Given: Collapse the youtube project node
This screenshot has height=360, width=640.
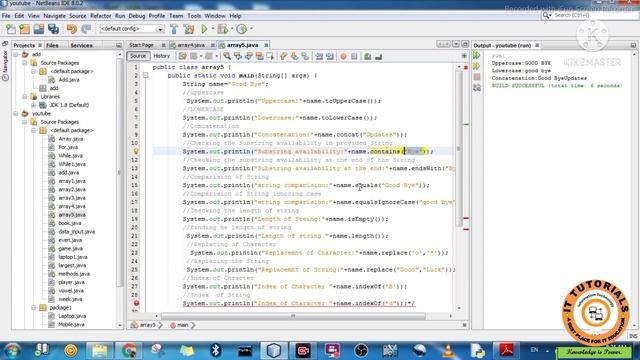Looking at the screenshot, I should 16,113.
